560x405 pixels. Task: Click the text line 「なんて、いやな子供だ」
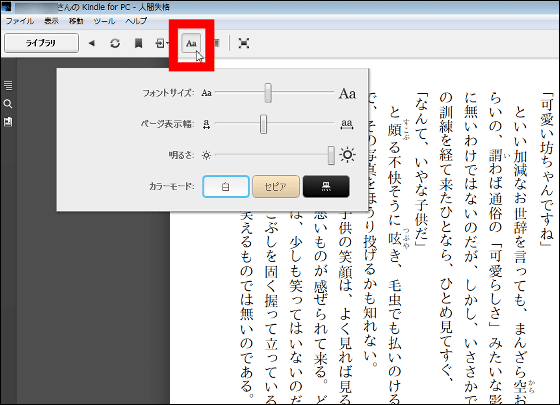(x=421, y=170)
